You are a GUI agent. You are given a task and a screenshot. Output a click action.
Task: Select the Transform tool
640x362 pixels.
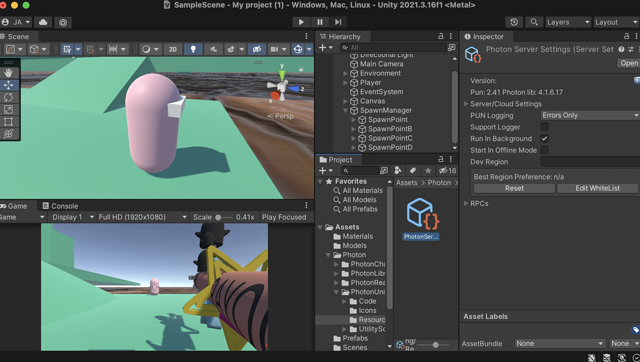pos(8,134)
